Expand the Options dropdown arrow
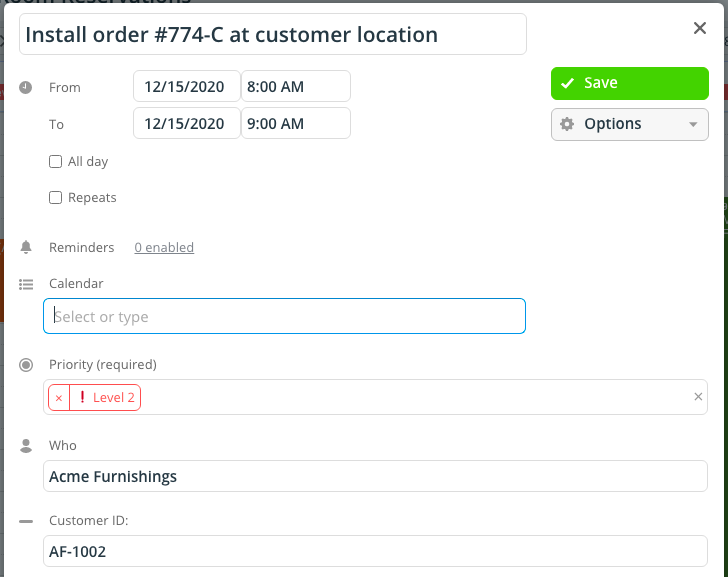This screenshot has height=577, width=728. (692, 125)
